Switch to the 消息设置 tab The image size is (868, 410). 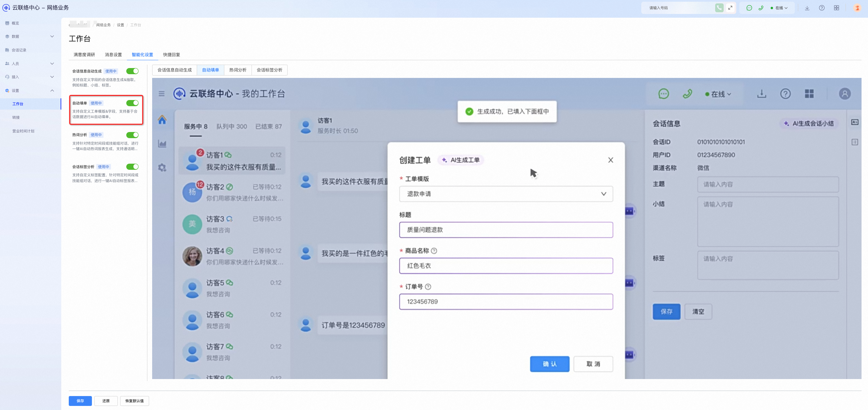[x=113, y=55]
